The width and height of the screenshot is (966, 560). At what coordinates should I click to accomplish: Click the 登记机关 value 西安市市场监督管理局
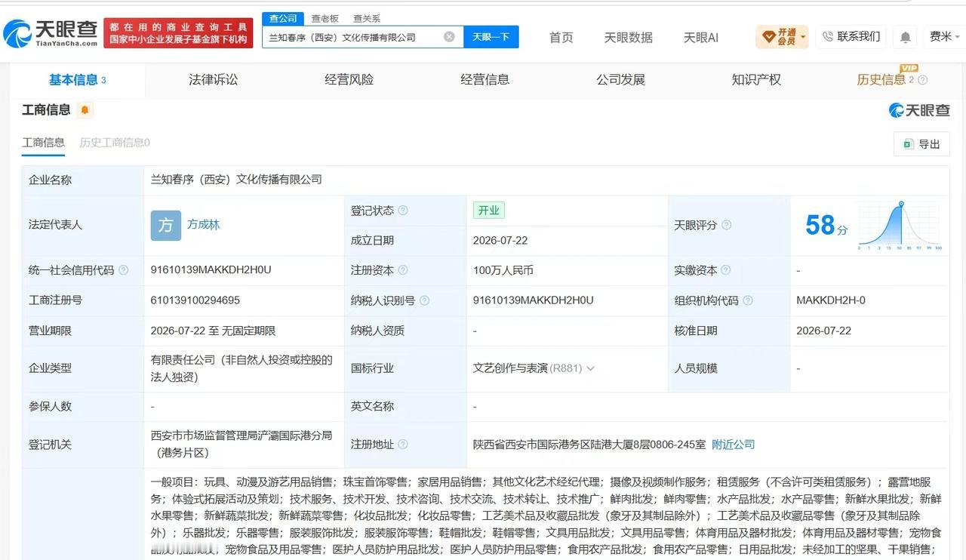point(241,445)
